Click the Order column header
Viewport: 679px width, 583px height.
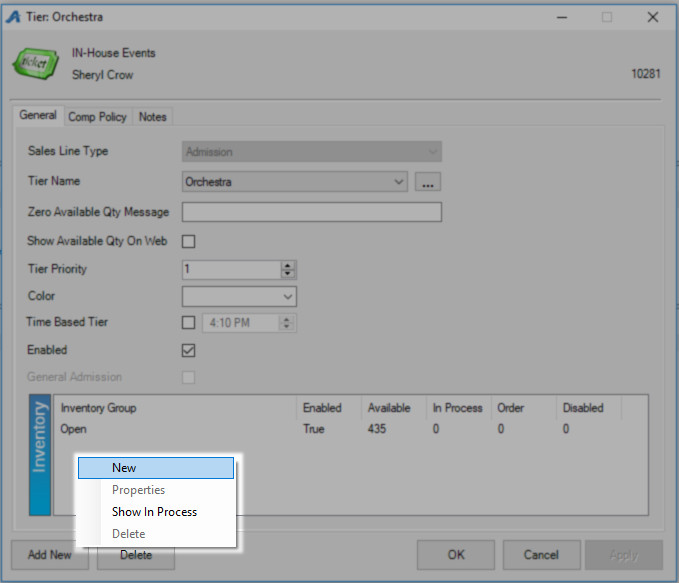pyautogui.click(x=524, y=408)
